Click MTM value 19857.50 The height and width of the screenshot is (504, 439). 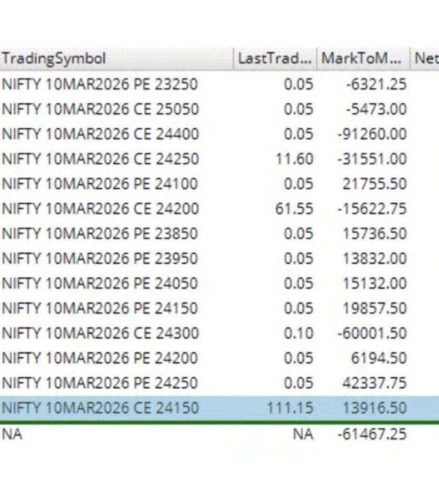coord(374,308)
